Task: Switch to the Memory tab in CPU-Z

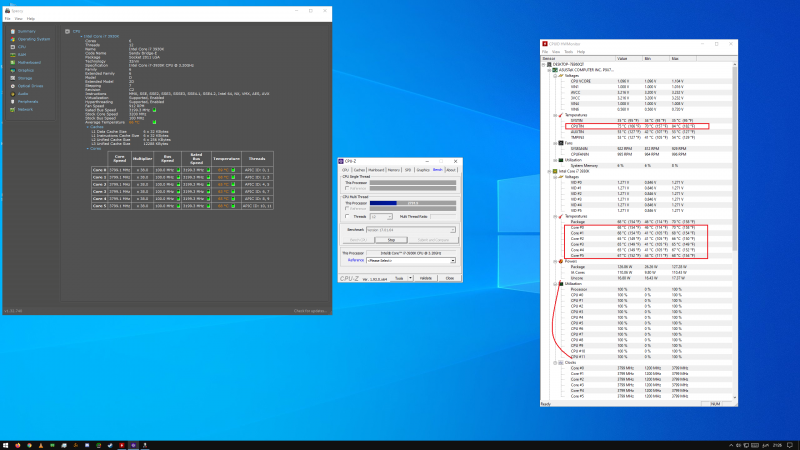Action: tap(396, 170)
